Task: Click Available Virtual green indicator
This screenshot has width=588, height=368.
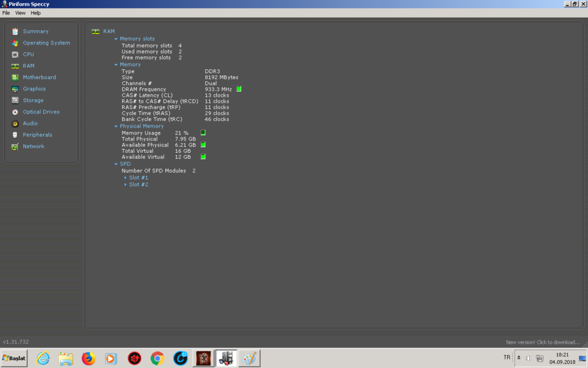Action: (203, 157)
